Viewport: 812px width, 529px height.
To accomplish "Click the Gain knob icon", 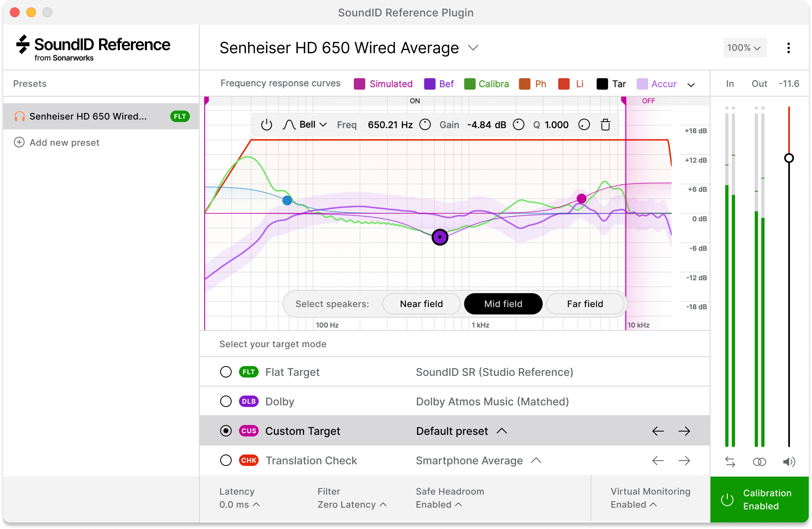I will coord(519,125).
